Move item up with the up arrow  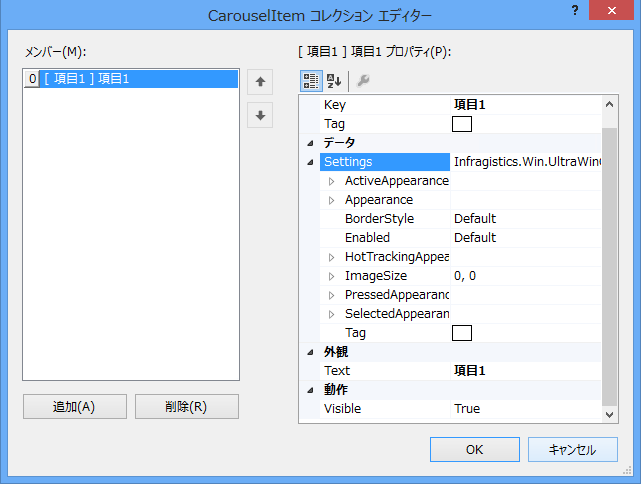tap(260, 81)
